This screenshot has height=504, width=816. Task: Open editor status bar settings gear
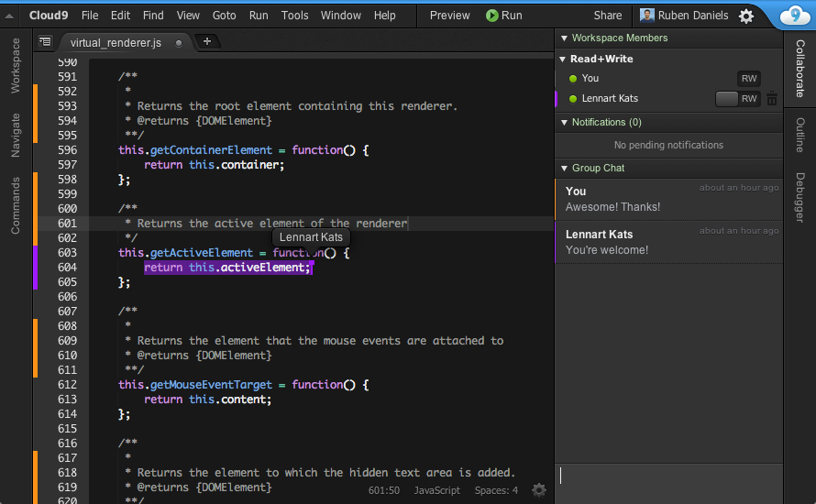tap(539, 489)
